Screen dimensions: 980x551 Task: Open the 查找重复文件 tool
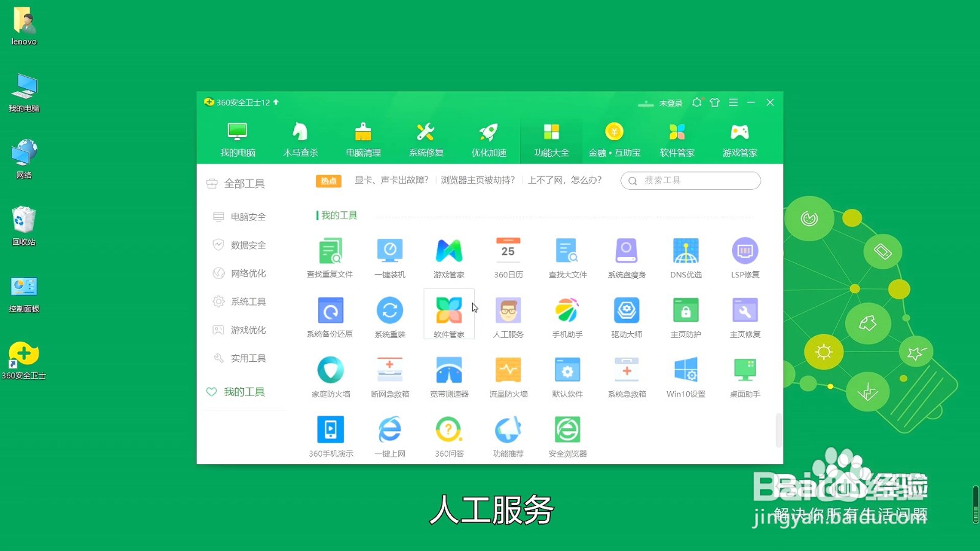coord(330,258)
